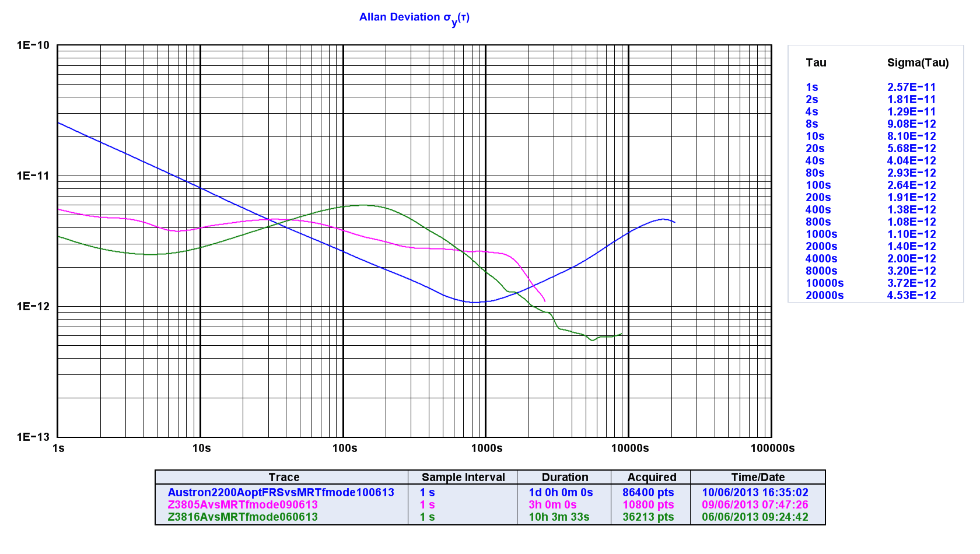Click the 1E-13 y-axis label
This screenshot has height=554, width=980.
coord(33,437)
